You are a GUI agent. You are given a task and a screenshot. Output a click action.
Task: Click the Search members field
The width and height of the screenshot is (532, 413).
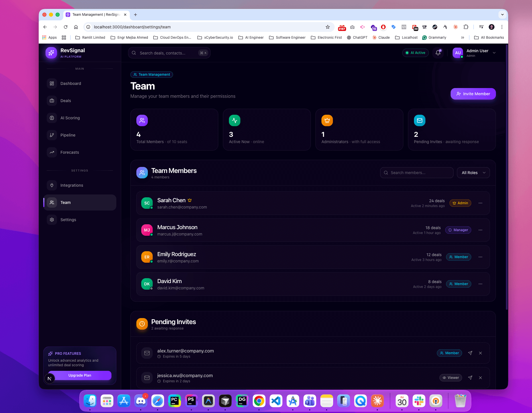[x=416, y=173]
